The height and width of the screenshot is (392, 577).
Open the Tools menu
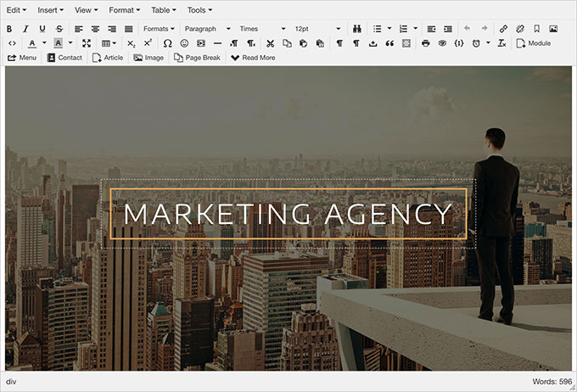coord(199,10)
